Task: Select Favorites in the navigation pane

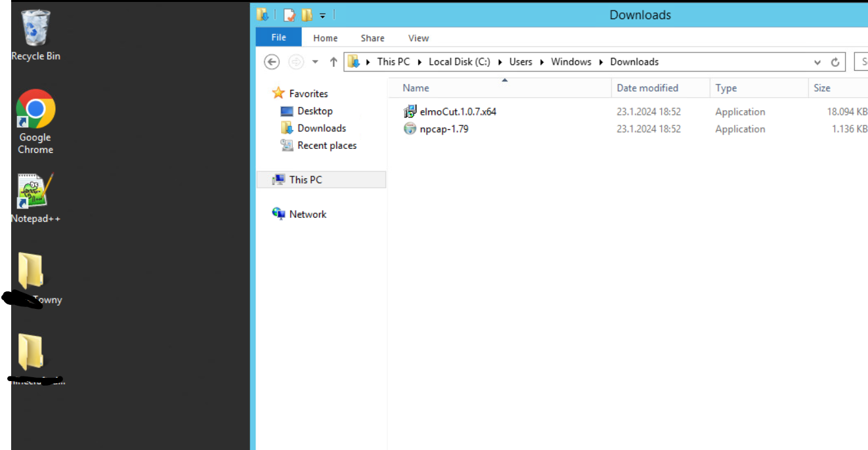Action: pyautogui.click(x=308, y=94)
